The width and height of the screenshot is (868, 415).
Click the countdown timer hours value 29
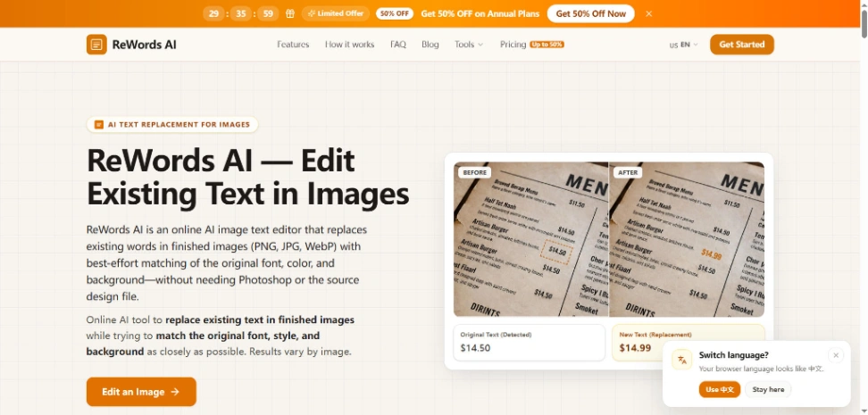pyautogui.click(x=213, y=14)
